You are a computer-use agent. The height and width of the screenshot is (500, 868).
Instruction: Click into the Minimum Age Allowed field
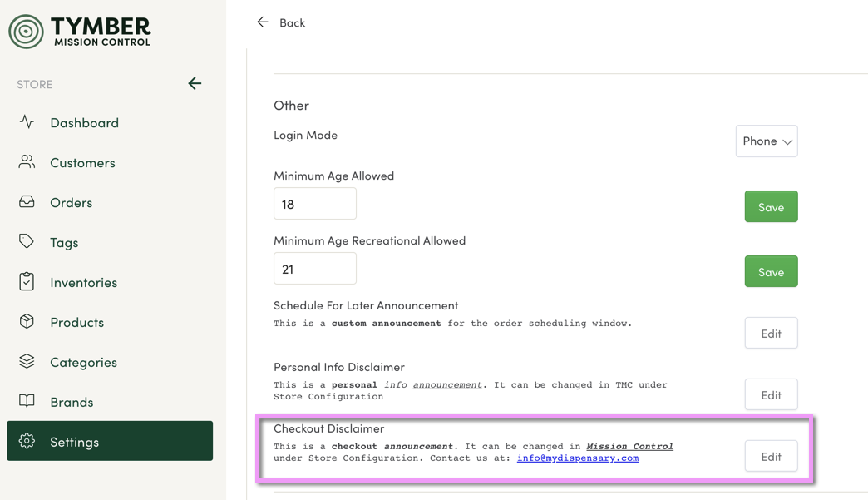[x=314, y=204]
